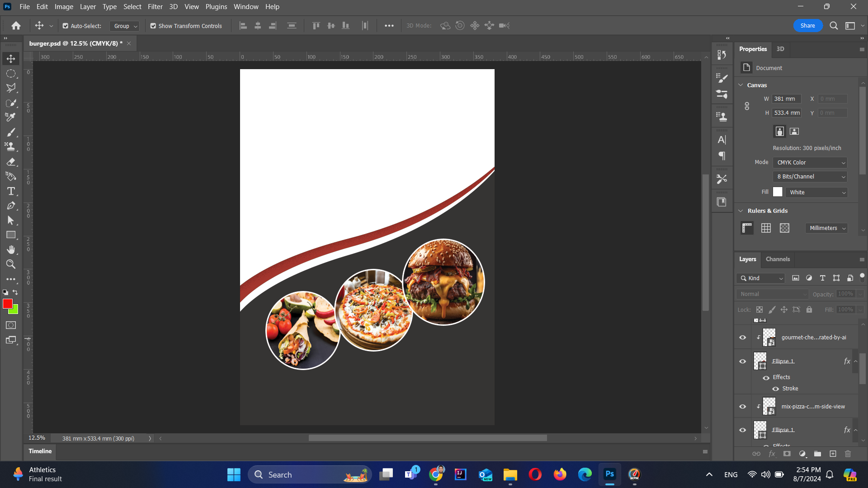Screen dimensions: 868x488
Task: Open the Auto-Select Group dropdown
Action: point(124,26)
